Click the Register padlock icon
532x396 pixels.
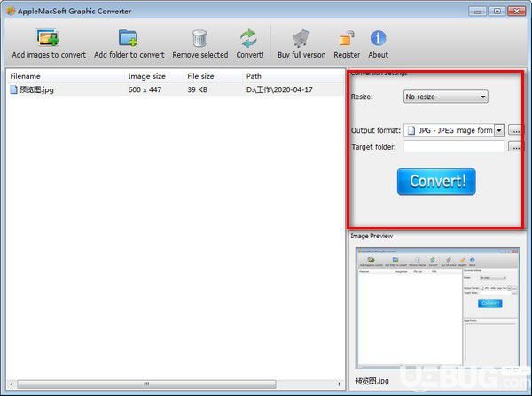(x=347, y=38)
